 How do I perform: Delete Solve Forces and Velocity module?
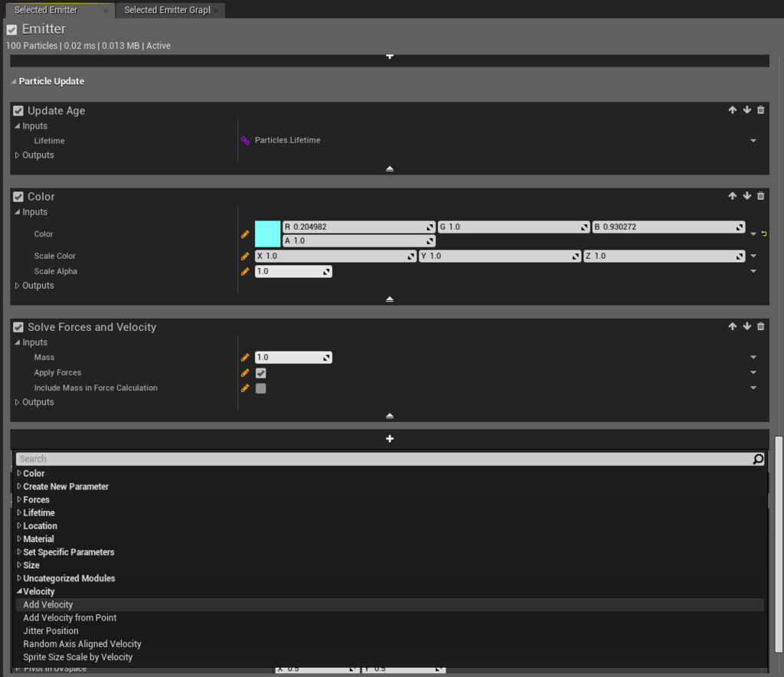[x=760, y=326]
